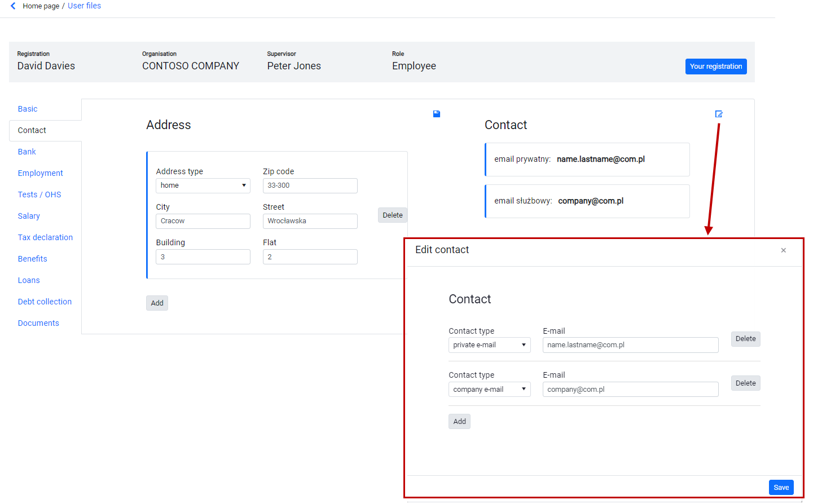Click the Zip code field with 33-300
Screen dimensions: 822x504
310,185
